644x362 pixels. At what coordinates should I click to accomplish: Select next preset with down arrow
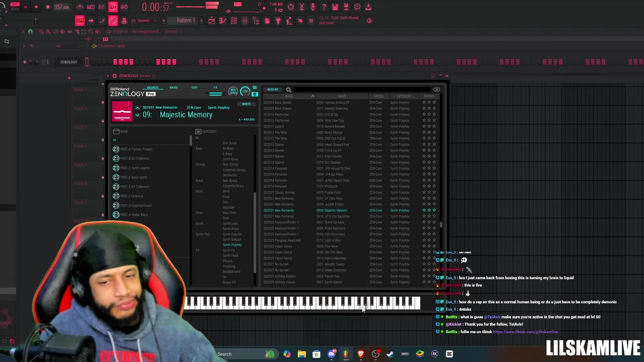click(137, 115)
